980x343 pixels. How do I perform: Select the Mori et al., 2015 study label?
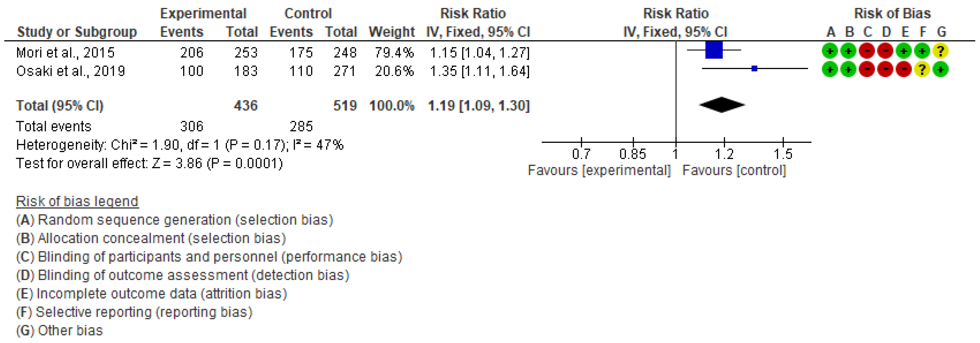point(65,53)
